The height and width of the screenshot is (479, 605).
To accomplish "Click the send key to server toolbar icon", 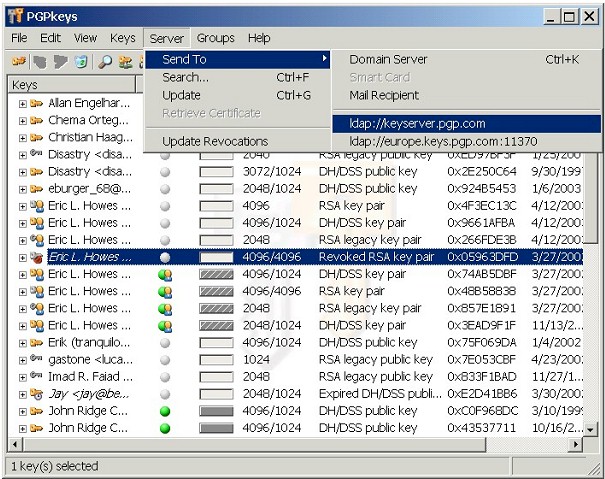I will [125, 62].
